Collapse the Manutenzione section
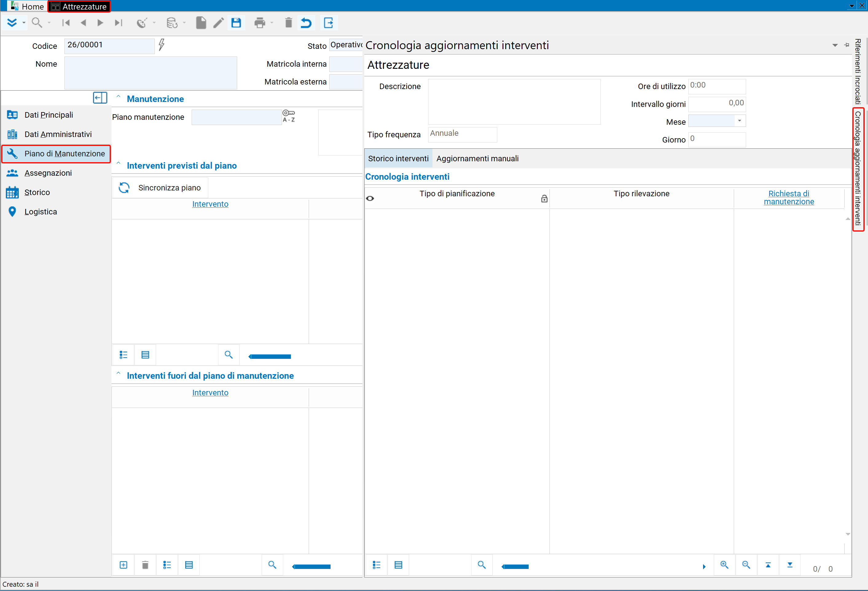Screen dimensions: 868x591 click(118, 97)
